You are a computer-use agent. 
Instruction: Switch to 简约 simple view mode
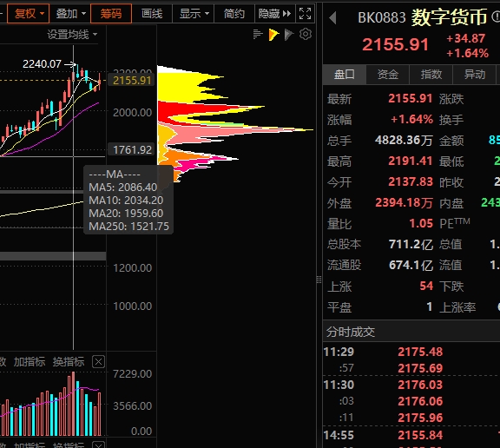(x=234, y=13)
